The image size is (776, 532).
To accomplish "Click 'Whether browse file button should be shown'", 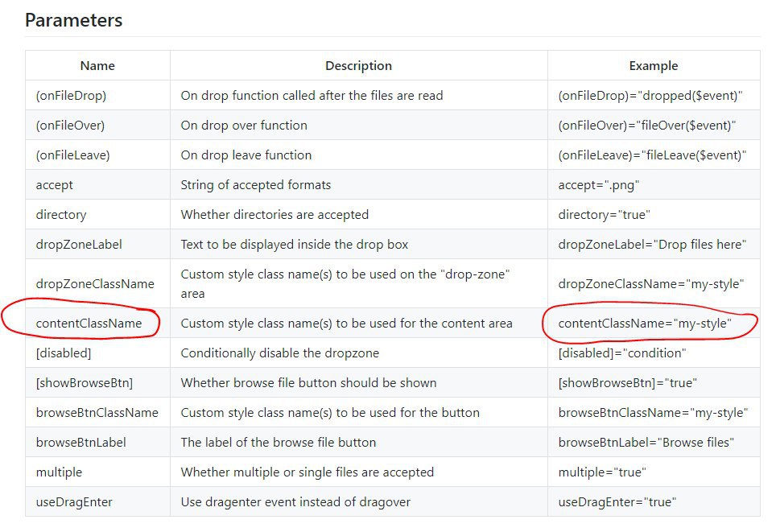I will (x=308, y=383).
